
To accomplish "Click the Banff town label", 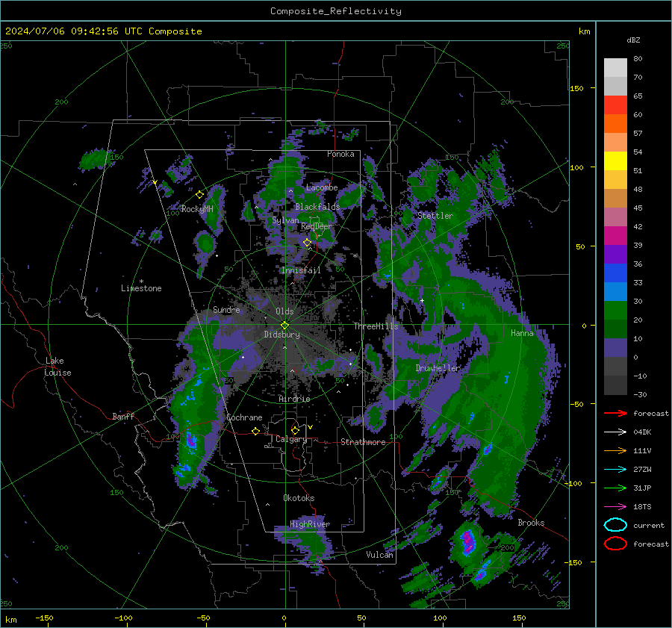I will (123, 416).
